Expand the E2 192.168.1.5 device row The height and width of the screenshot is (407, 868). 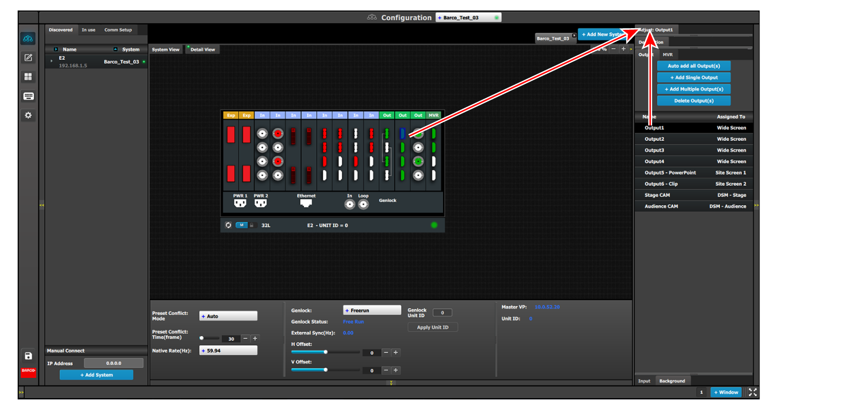(51, 61)
